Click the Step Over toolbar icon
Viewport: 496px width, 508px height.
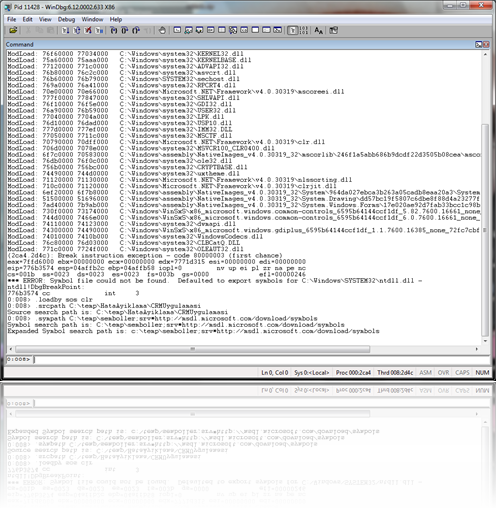point(125,31)
